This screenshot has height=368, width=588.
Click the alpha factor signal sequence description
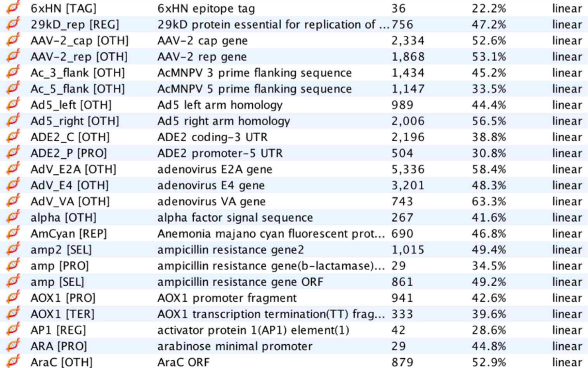(235, 217)
